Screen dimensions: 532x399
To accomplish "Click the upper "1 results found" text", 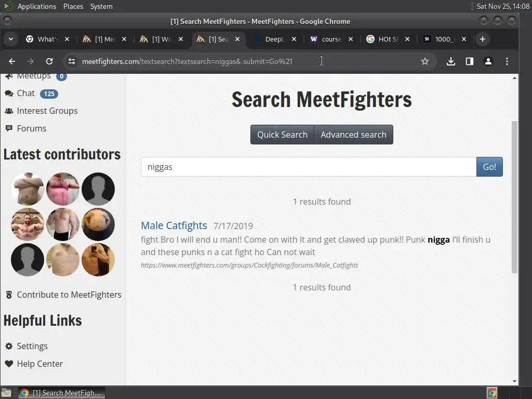I will [x=322, y=202].
